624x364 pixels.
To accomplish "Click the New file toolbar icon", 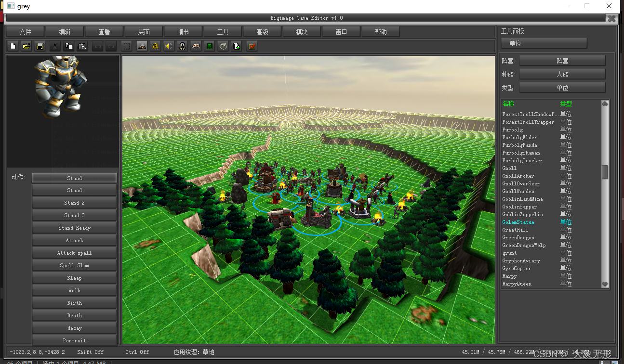I will coord(13,46).
